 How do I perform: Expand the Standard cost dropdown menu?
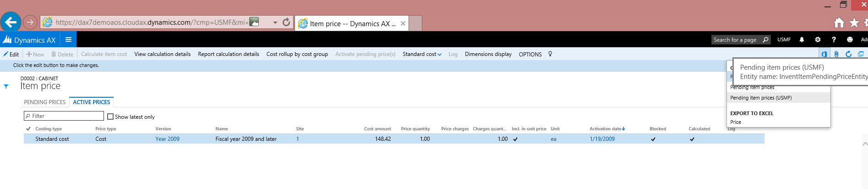coord(422,54)
